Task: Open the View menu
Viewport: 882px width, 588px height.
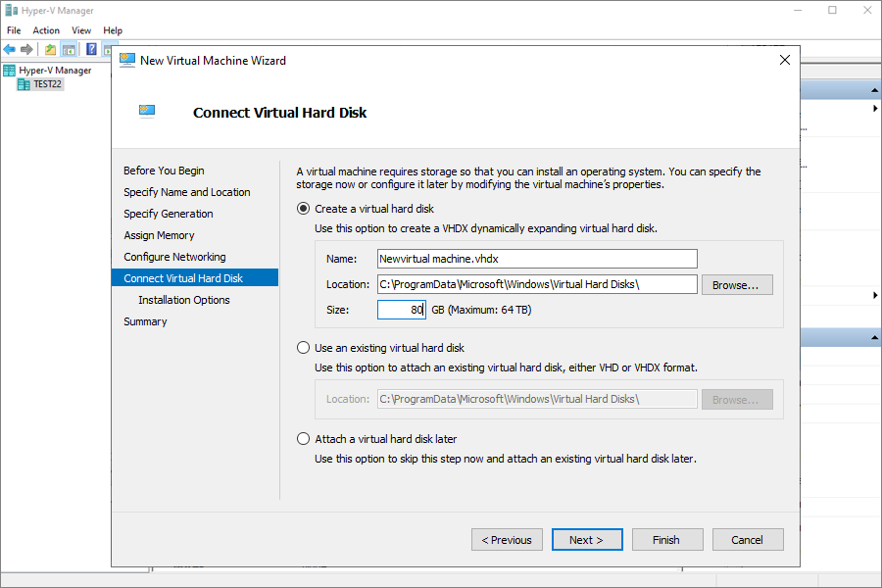Action: (x=81, y=30)
